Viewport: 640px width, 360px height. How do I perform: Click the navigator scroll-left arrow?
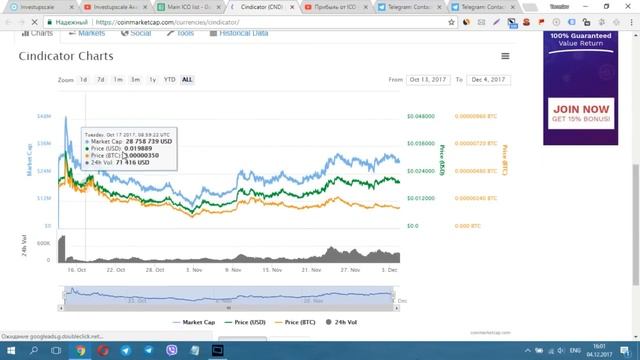pyautogui.click(x=61, y=308)
